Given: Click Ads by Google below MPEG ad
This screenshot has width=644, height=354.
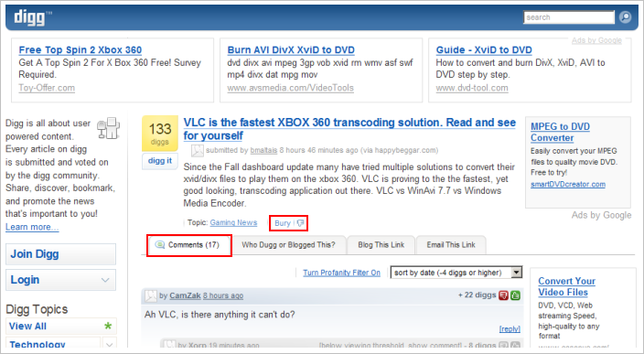Looking at the screenshot, I should pyautogui.click(x=601, y=215).
